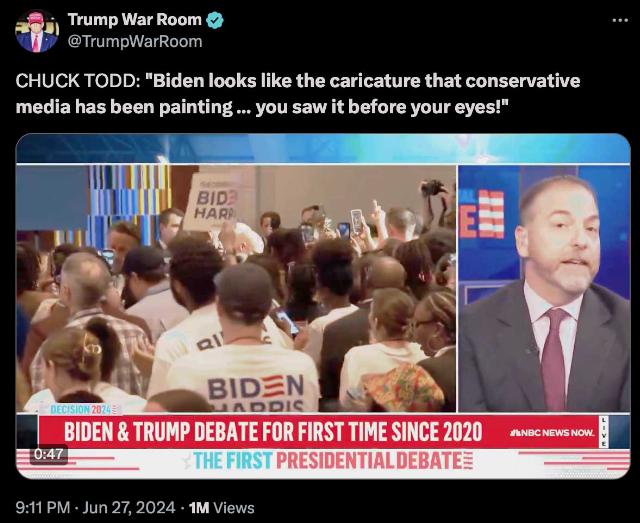Click the commentator in the right video panel

pos(547,294)
